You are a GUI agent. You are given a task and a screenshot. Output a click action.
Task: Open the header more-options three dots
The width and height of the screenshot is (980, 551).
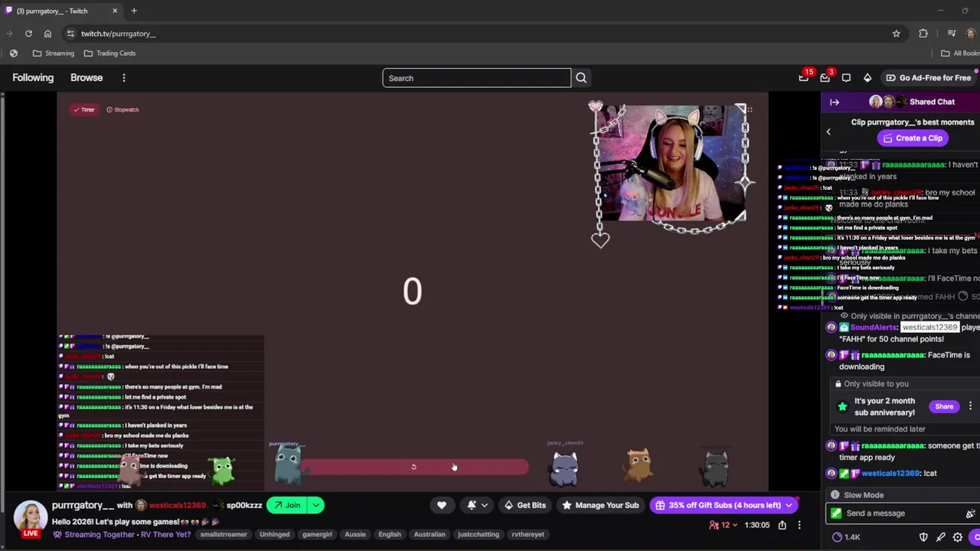124,78
